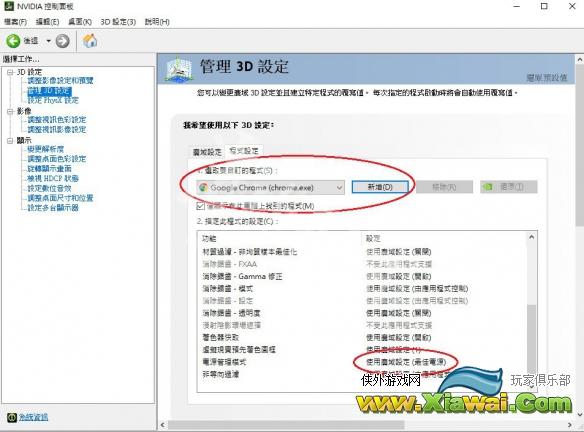Viewport: 584px width, 432px height.
Task: Click the settings list vertical scrollbar
Action: (x=532, y=311)
